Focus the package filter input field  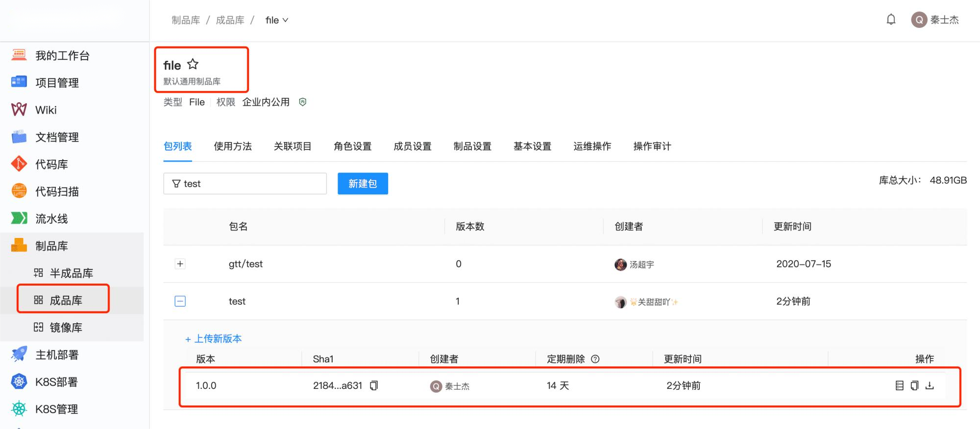click(250, 184)
